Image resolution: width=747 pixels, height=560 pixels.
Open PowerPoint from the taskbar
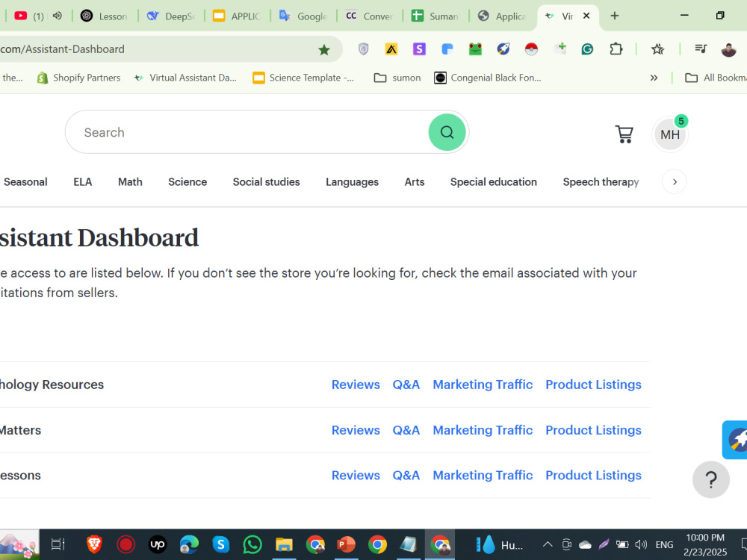tap(347, 544)
